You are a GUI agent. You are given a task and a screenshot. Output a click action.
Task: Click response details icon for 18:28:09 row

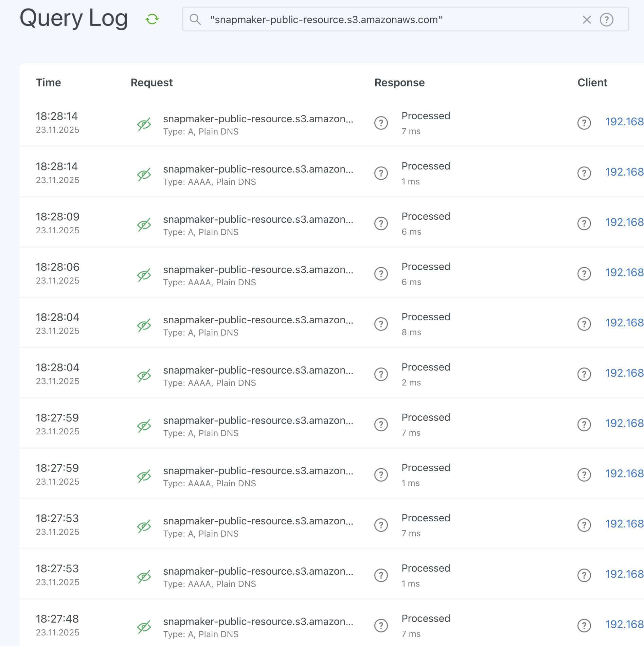(x=381, y=223)
